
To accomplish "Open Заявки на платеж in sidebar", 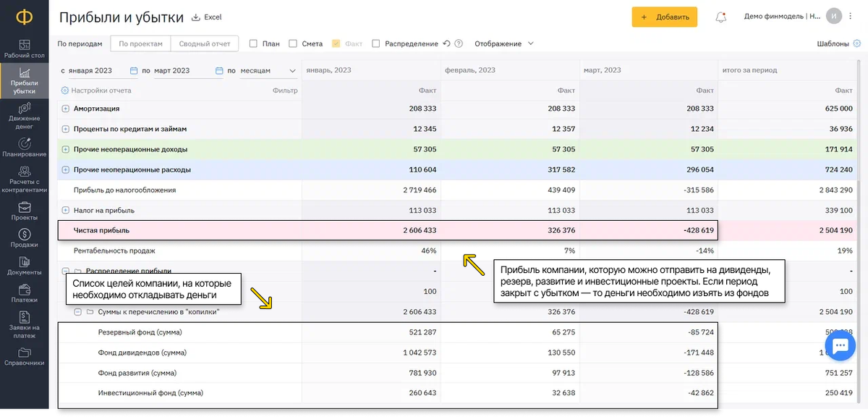I will click(x=25, y=325).
